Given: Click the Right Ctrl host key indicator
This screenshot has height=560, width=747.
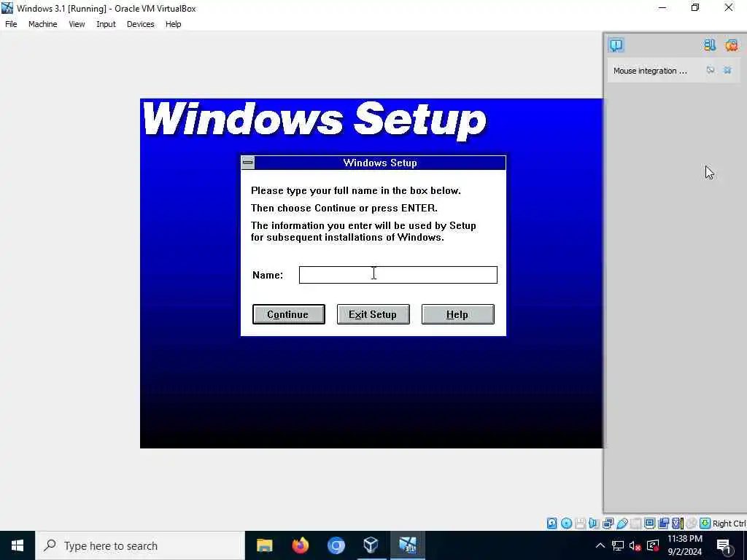Looking at the screenshot, I should [729, 524].
